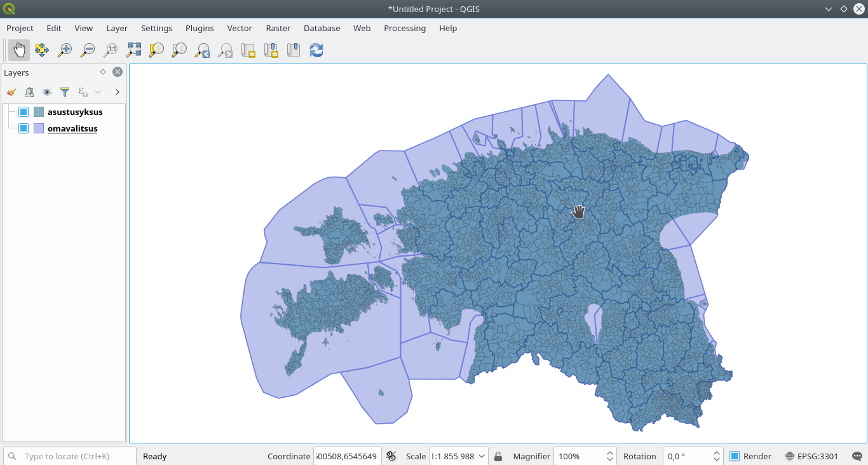Open the Web menu
This screenshot has height=465, width=868.
tap(362, 28)
